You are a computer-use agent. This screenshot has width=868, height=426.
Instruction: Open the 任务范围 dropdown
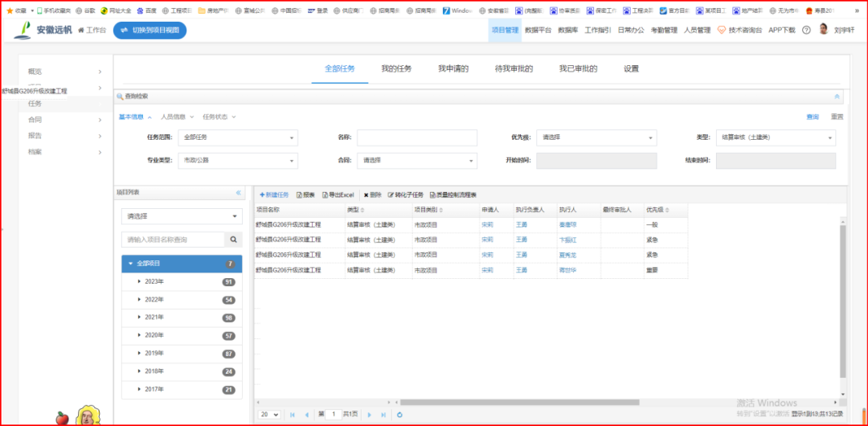[237, 137]
